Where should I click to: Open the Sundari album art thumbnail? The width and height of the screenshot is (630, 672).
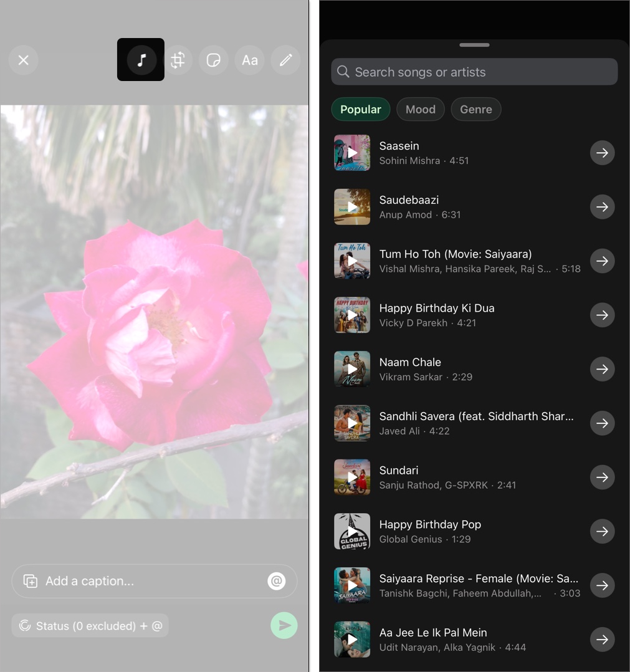[351, 477]
